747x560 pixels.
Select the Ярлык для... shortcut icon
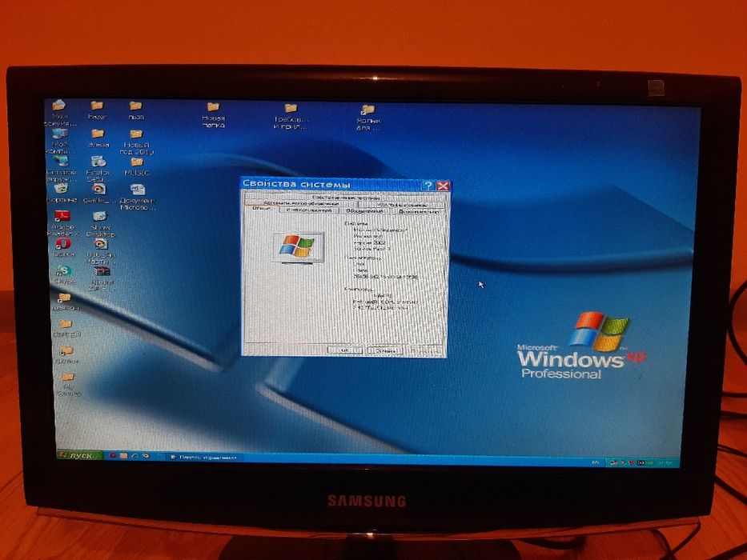[x=368, y=118]
